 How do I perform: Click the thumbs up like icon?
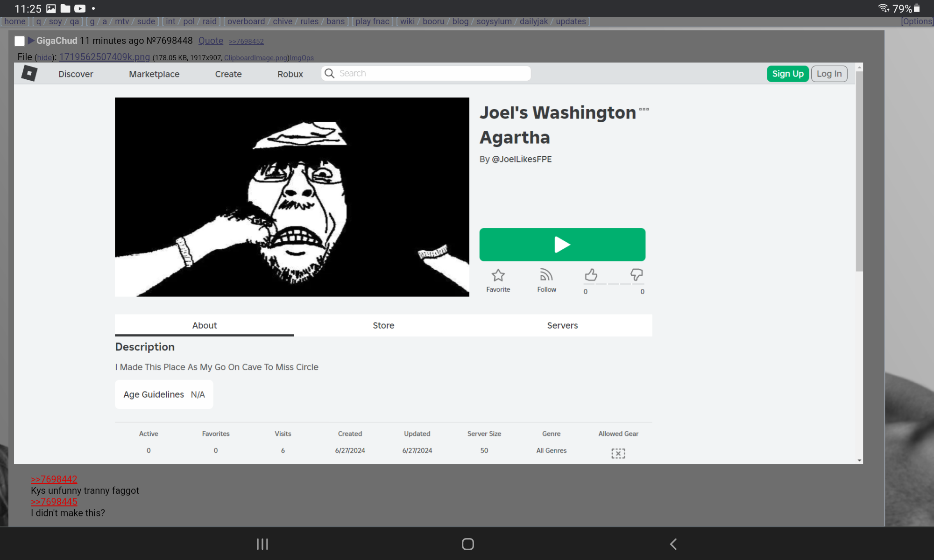click(x=591, y=275)
